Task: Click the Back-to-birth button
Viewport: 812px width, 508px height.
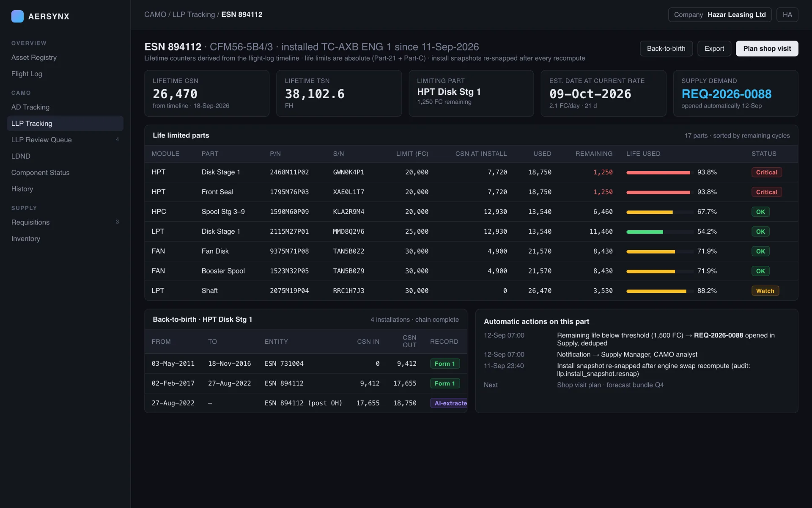Action: click(666, 48)
